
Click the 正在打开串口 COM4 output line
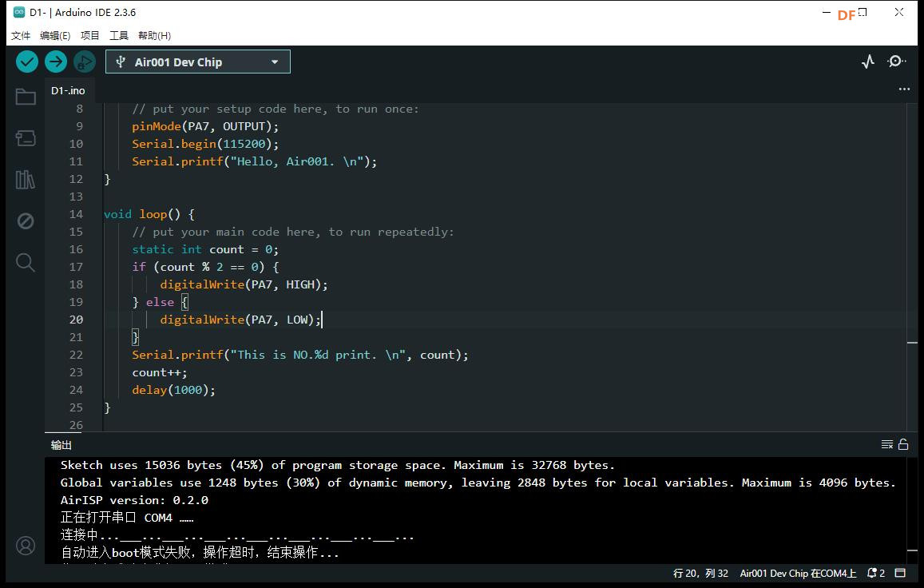127,518
